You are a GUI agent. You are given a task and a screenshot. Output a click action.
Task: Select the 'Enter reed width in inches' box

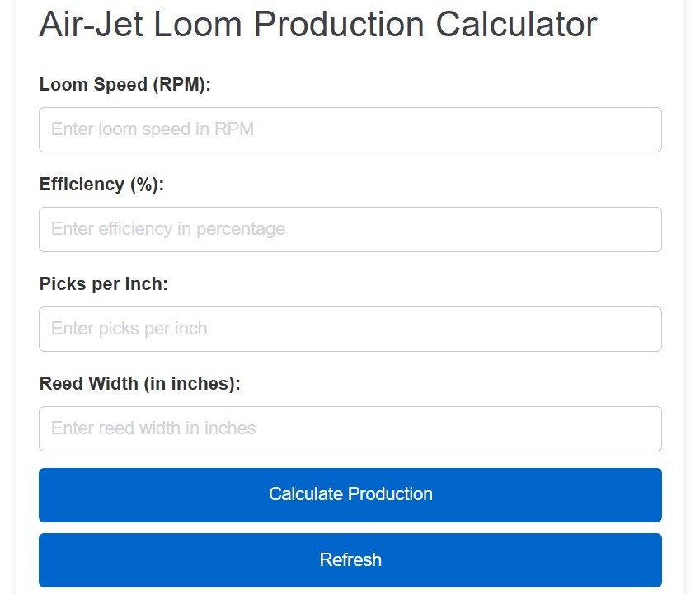(x=350, y=428)
